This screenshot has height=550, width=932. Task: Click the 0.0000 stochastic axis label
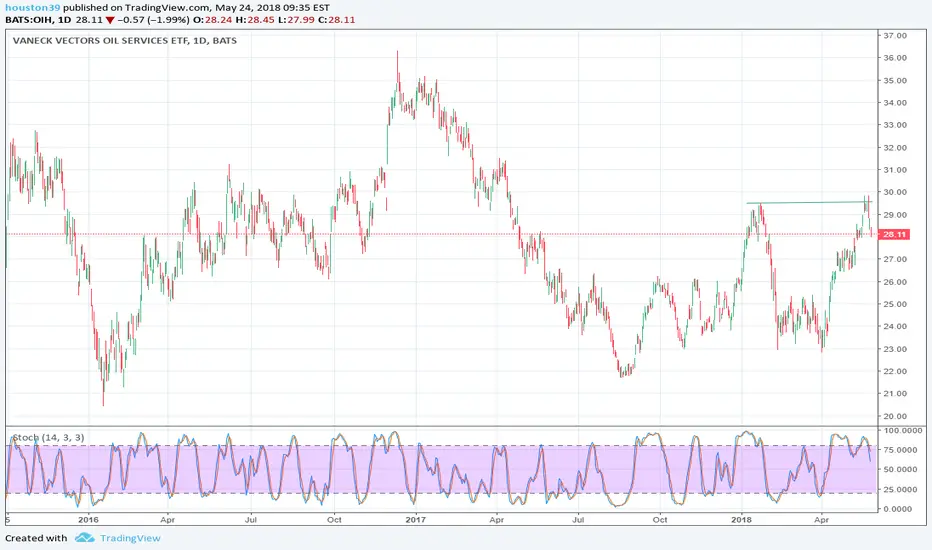click(899, 509)
